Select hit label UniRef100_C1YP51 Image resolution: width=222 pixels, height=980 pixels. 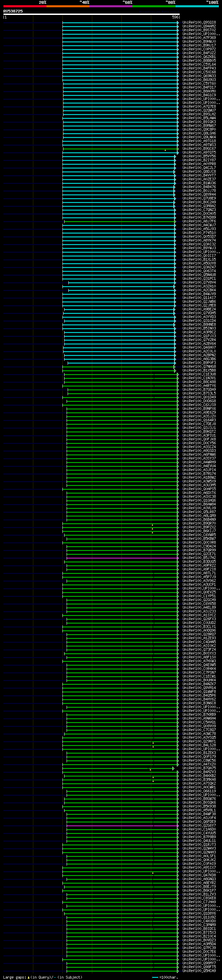coord(199,596)
